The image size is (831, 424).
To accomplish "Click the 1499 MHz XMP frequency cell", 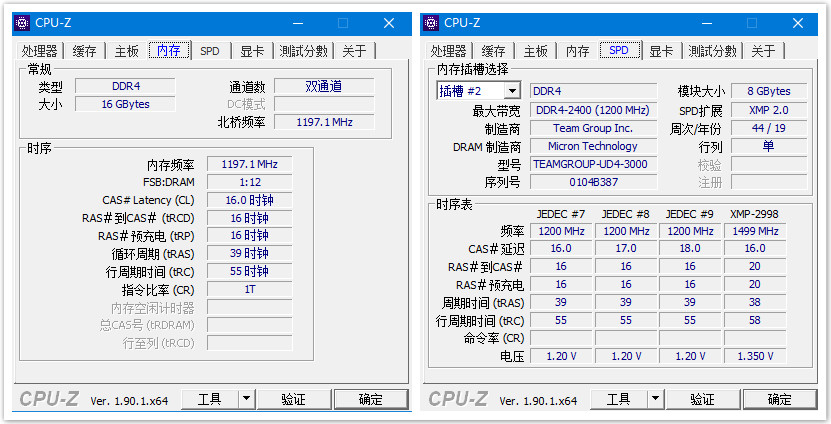I will tap(755, 232).
